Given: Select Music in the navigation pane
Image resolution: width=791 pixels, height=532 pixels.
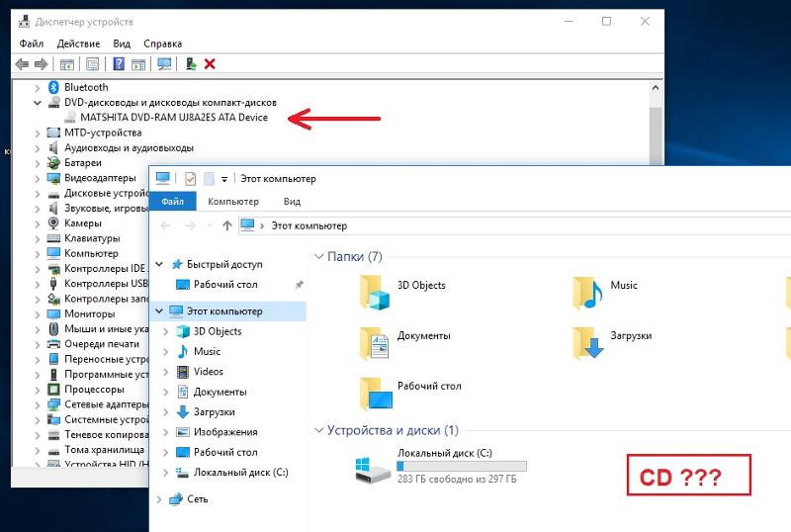Looking at the screenshot, I should pyautogui.click(x=207, y=351).
